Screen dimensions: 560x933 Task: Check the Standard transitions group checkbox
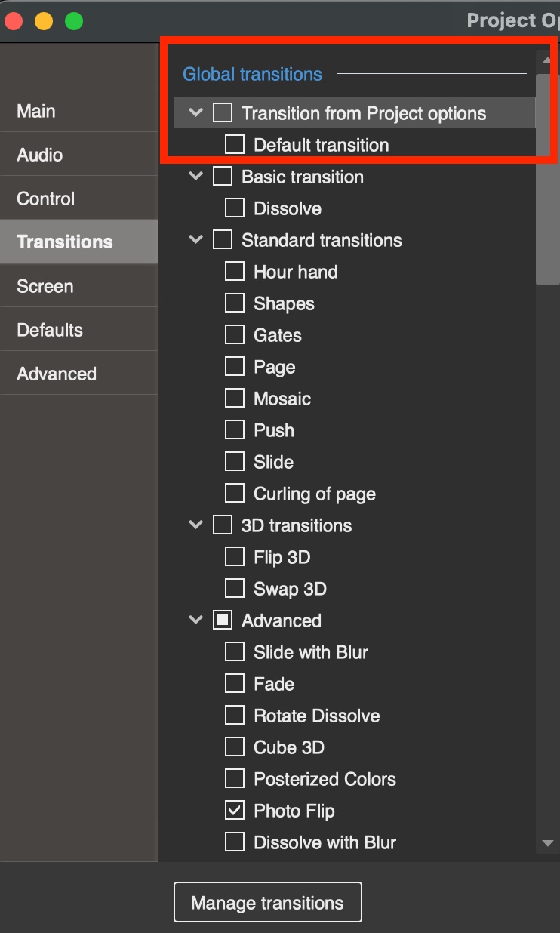[x=223, y=240]
